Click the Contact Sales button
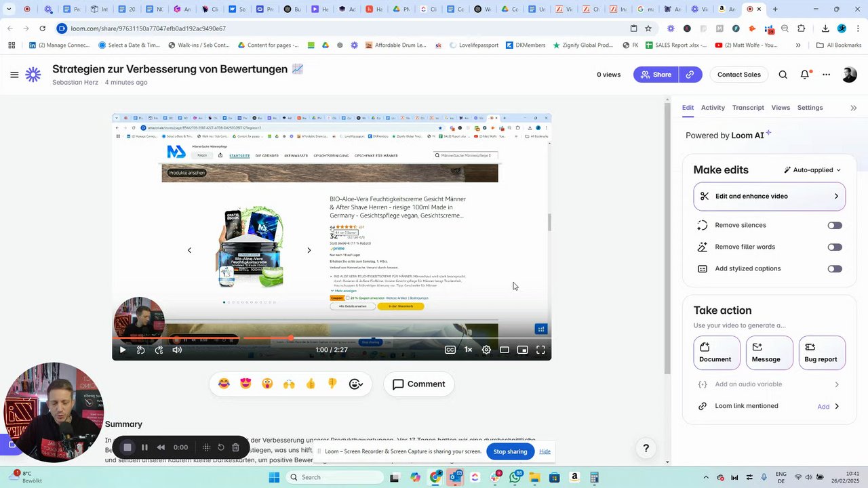 pyautogui.click(x=739, y=75)
